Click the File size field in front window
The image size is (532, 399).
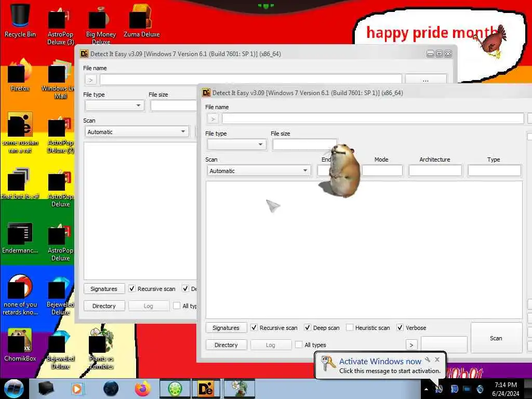[x=304, y=144]
